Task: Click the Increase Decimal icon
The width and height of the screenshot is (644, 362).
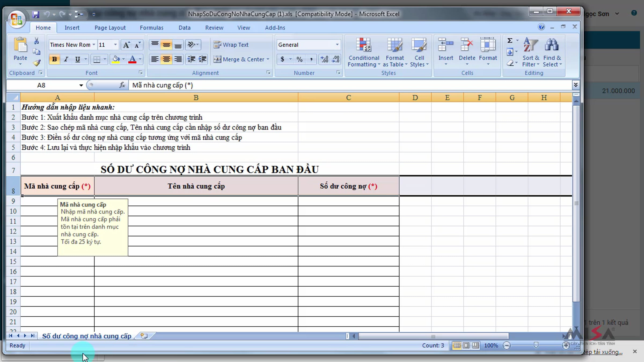Action: [324, 59]
